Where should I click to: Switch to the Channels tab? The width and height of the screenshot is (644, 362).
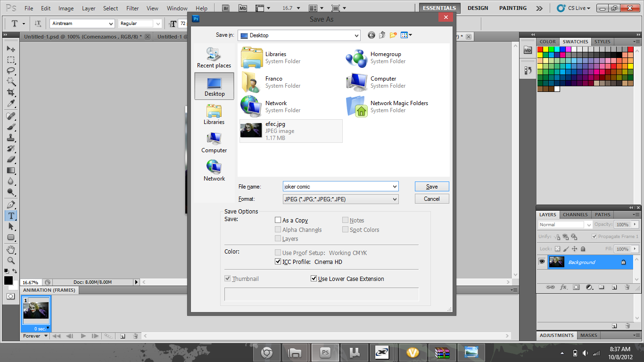575,214
